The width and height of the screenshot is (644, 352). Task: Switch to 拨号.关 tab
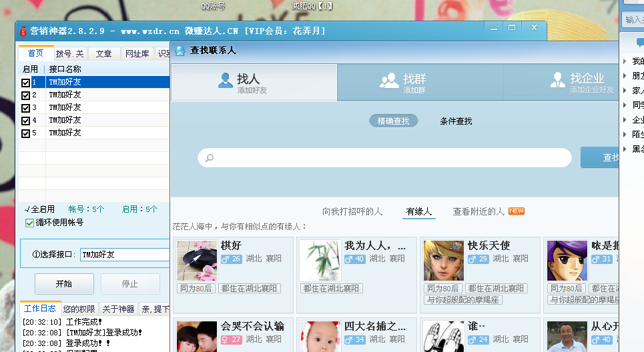70,54
